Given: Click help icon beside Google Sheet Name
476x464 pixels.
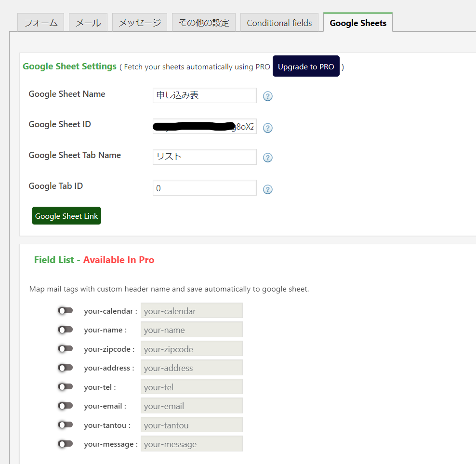Looking at the screenshot, I should coord(268,96).
